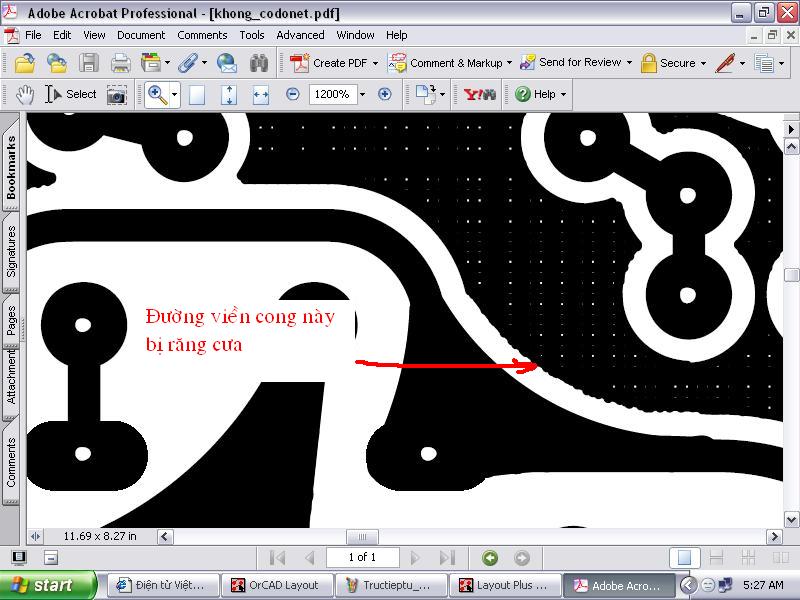Viewport: 800px width, 600px height.
Task: Go to previous page arrow
Action: point(309,558)
